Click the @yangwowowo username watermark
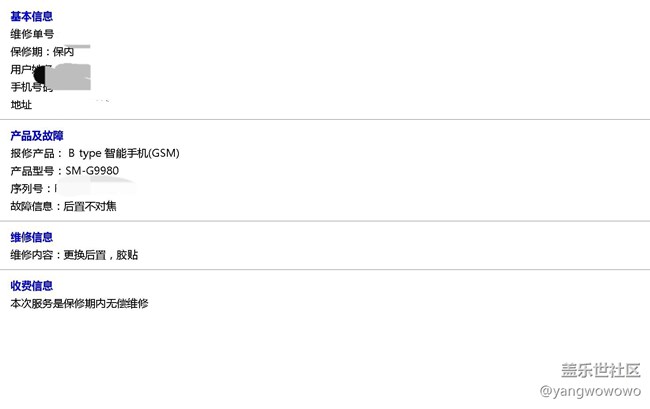 click(x=590, y=391)
